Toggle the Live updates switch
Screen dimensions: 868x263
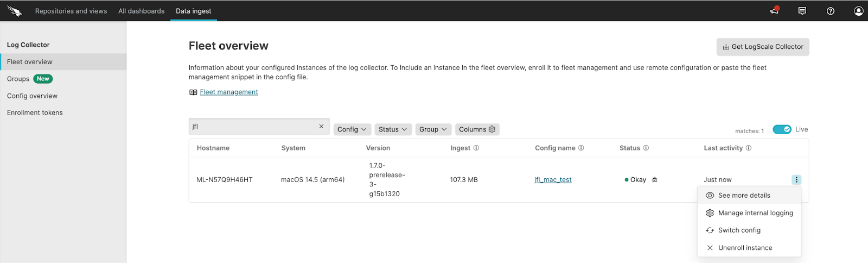click(782, 129)
